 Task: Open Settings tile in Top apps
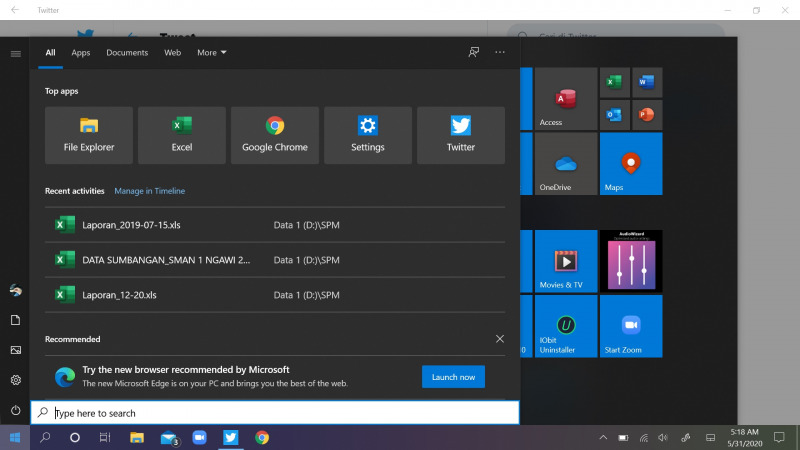tap(367, 135)
